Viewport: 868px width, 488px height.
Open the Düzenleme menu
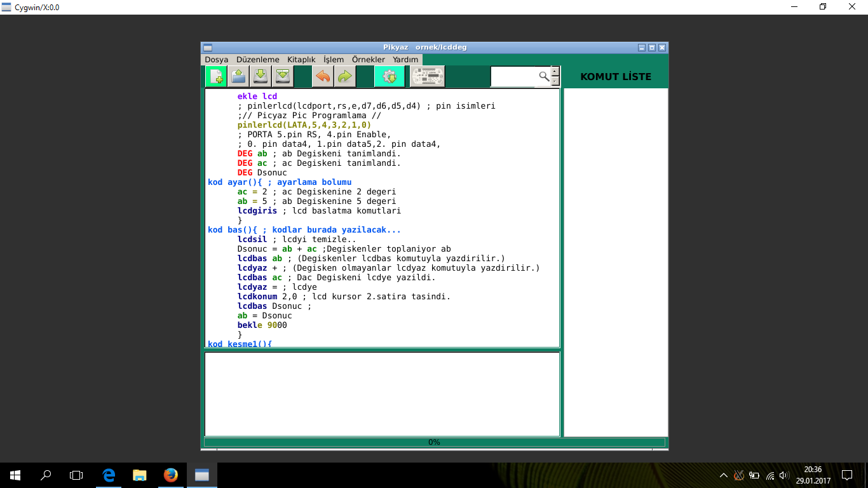(x=257, y=59)
